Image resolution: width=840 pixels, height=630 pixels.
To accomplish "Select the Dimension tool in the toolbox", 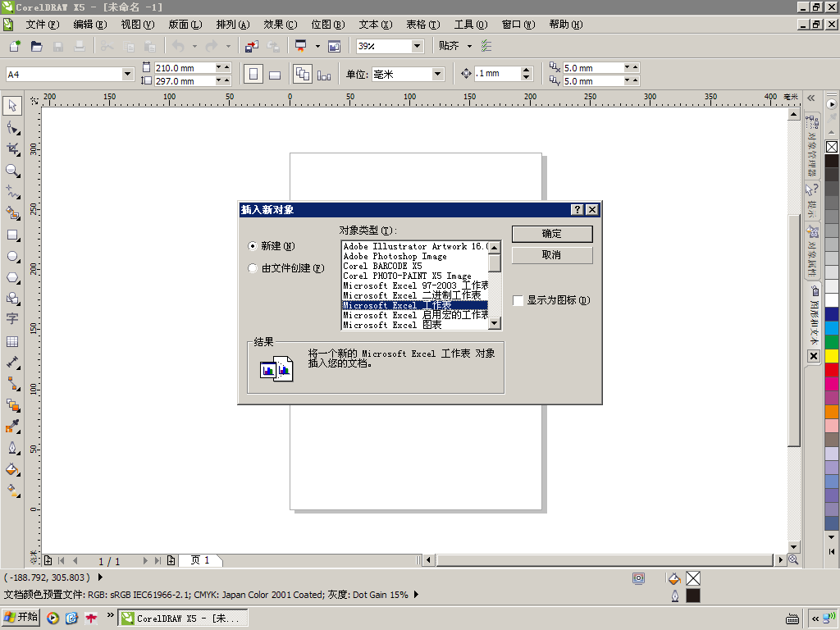I will tap(12, 363).
